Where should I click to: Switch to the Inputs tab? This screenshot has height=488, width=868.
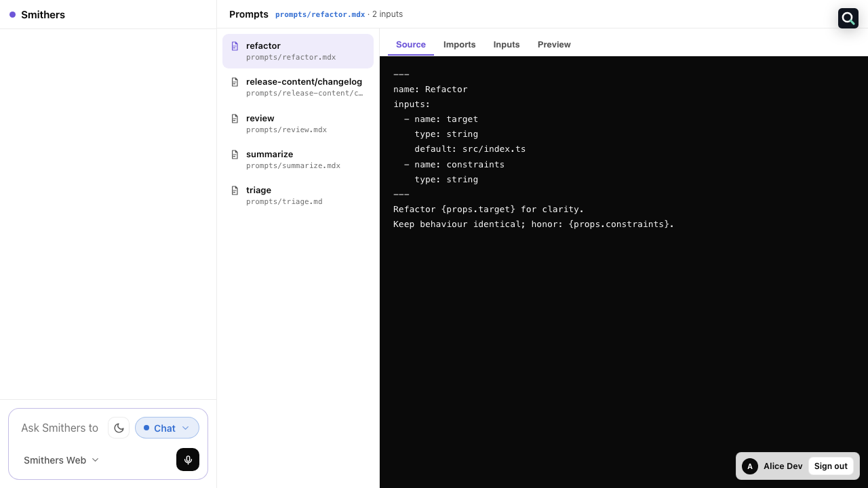click(x=507, y=45)
